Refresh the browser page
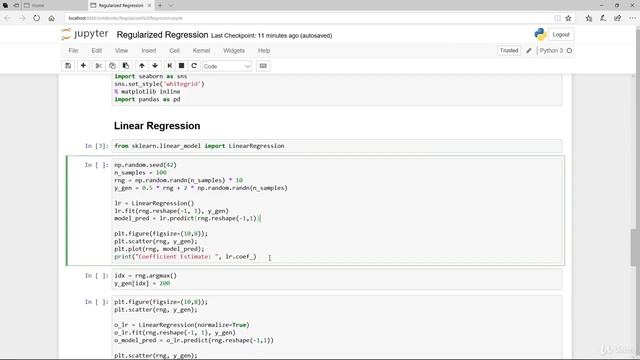This screenshot has width=640, height=360. (37, 18)
